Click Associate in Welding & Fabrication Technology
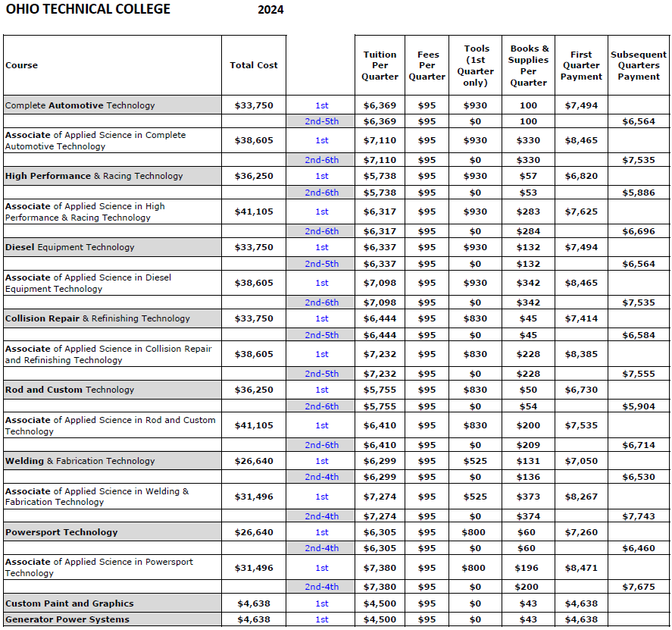 [x=97, y=497]
